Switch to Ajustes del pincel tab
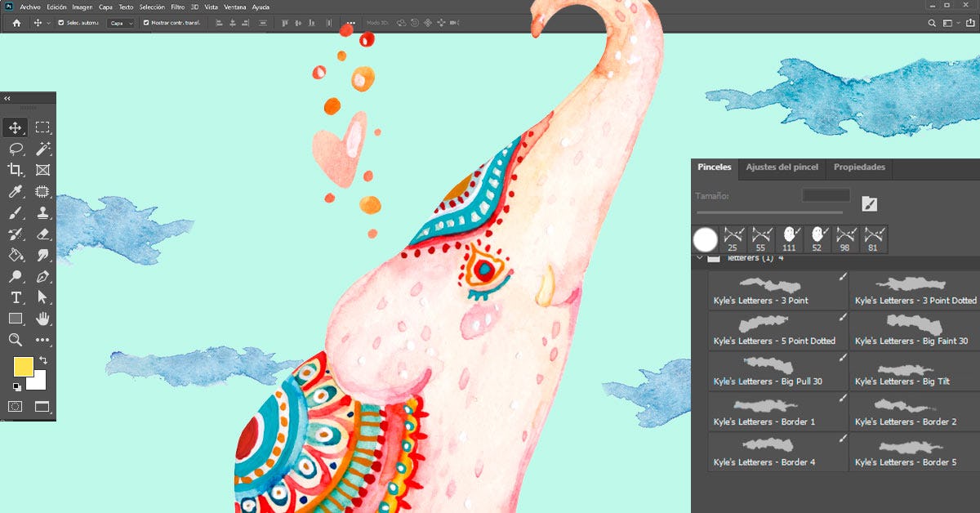Screen dimensions: 980x513 coord(782,167)
